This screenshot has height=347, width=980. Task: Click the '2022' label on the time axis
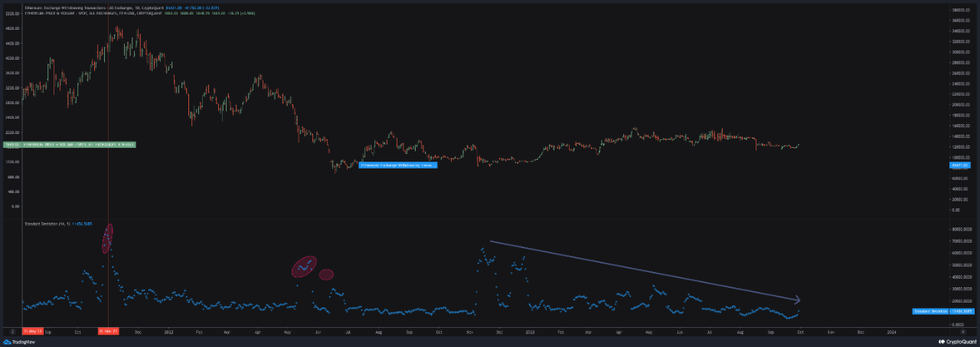(x=168, y=333)
